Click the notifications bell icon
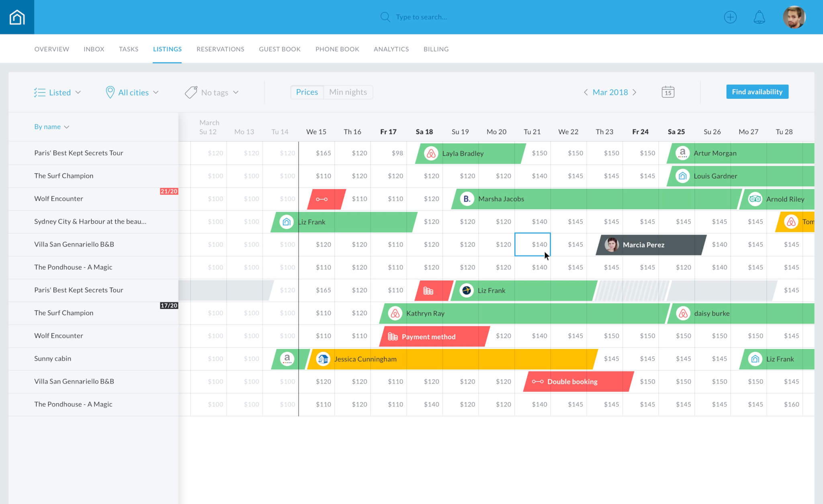Screen dimensions: 823x504 [x=759, y=17]
